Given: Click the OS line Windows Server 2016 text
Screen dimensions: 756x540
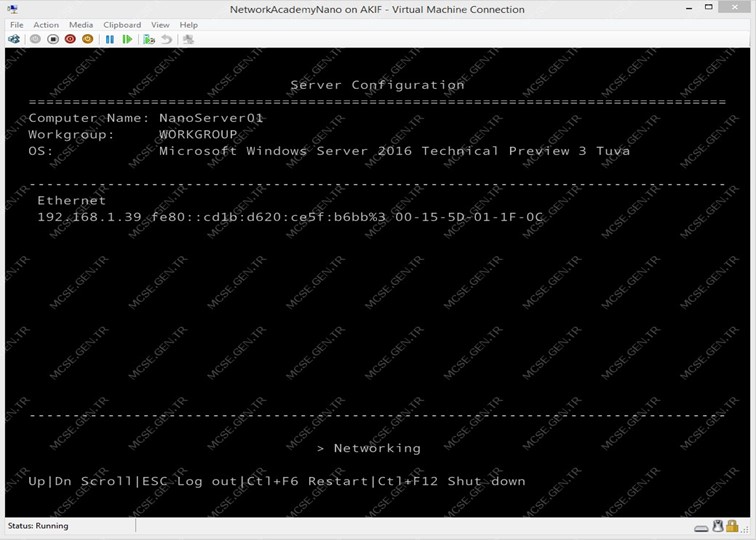Looking at the screenshot, I should click(394, 150).
